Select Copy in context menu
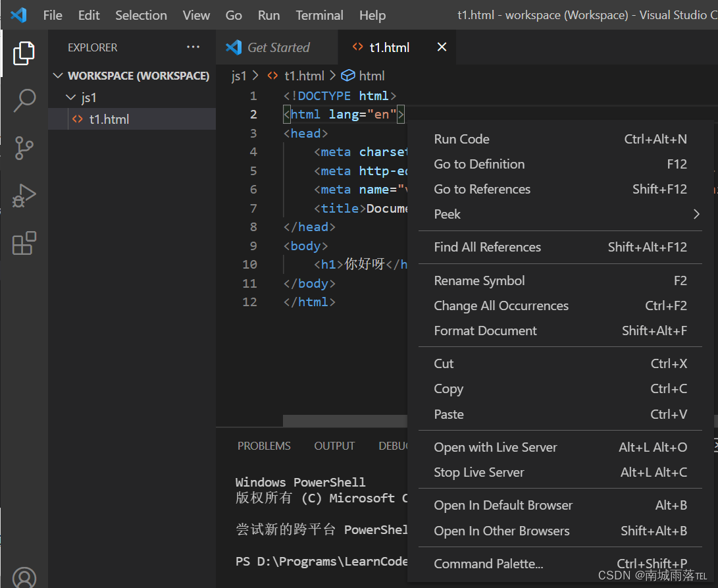718x588 pixels. coord(560,388)
